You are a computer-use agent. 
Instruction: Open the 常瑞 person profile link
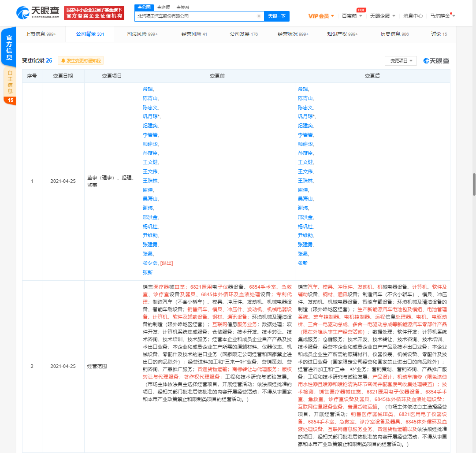[148, 89]
